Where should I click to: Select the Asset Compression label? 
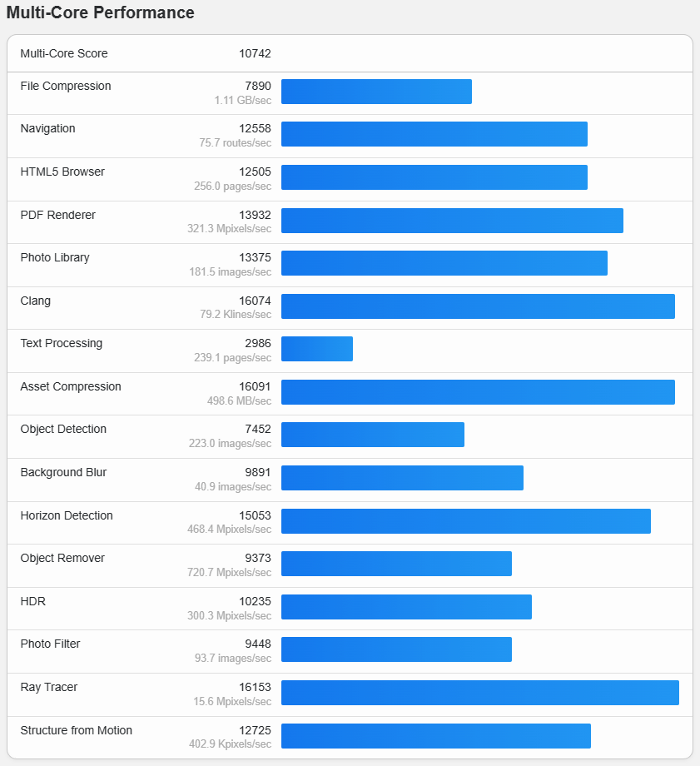tap(71, 386)
